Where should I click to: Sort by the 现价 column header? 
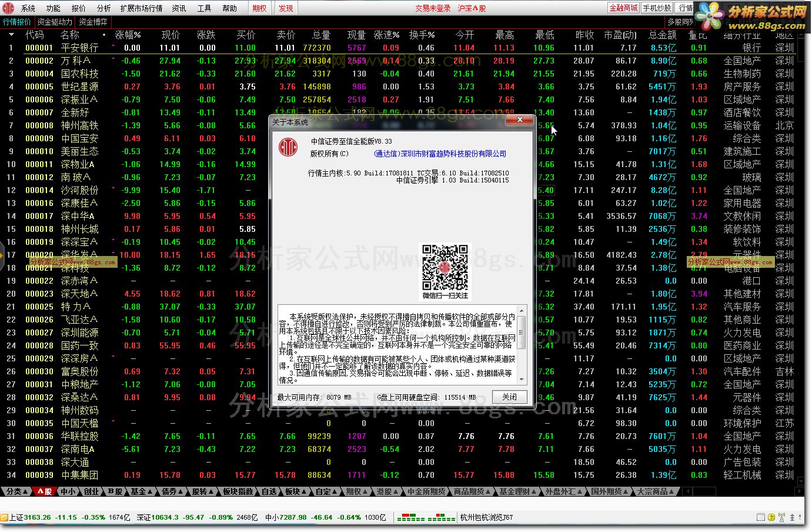tap(171, 35)
